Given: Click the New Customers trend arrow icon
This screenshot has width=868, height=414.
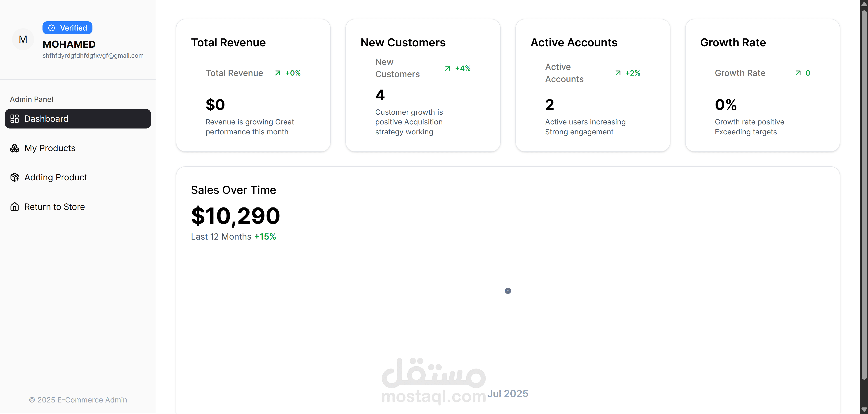Looking at the screenshot, I should [448, 68].
